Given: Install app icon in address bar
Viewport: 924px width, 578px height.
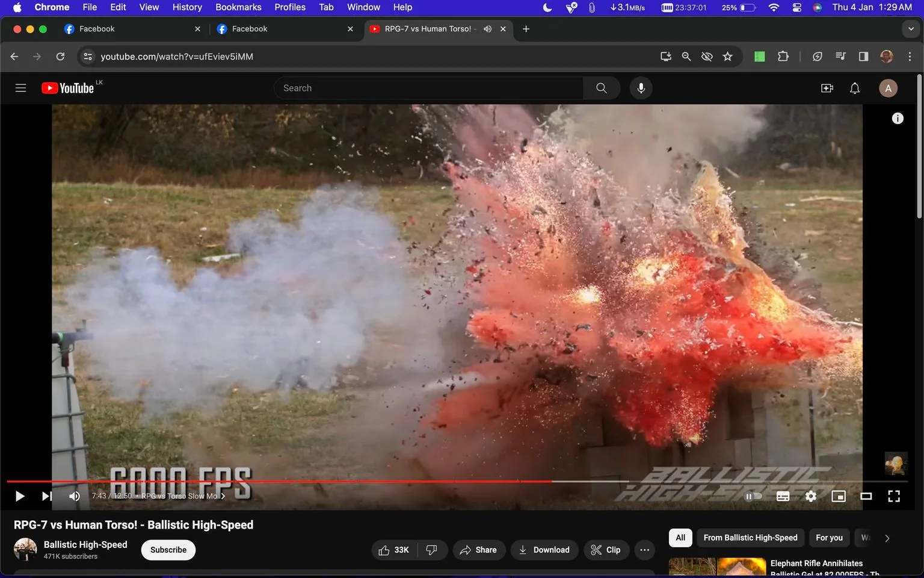Looking at the screenshot, I should pyautogui.click(x=666, y=57).
